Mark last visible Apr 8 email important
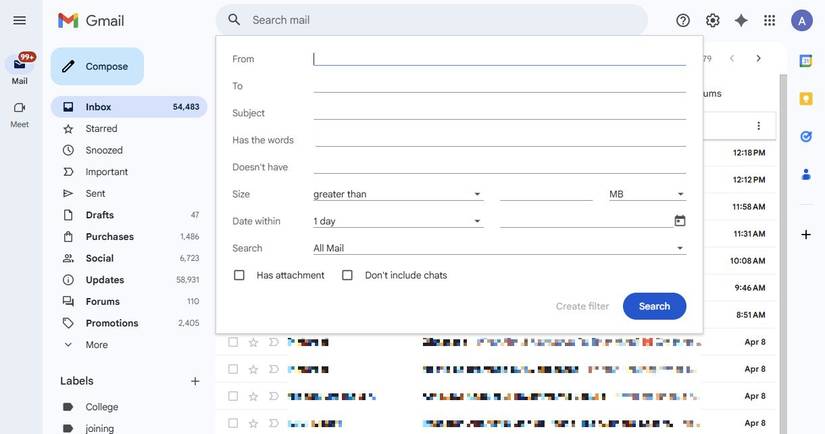 coord(274,423)
